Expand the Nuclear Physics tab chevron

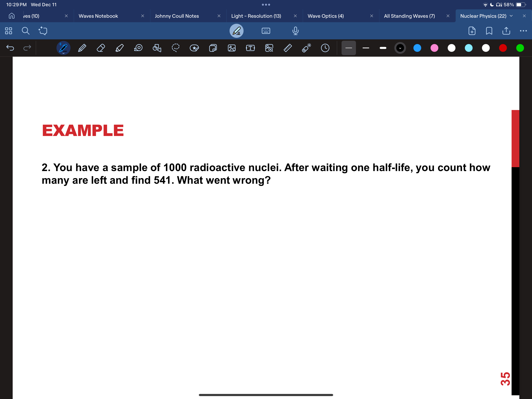511,16
